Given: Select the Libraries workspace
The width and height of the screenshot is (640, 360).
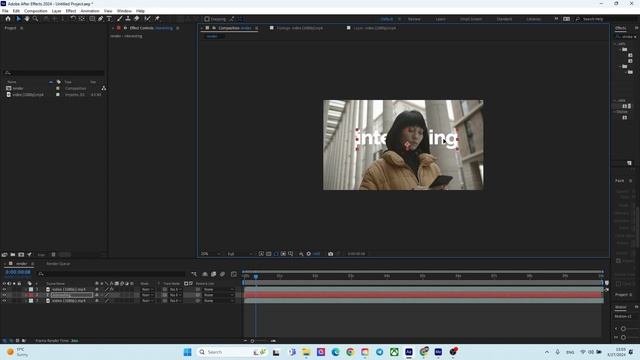Looking at the screenshot, I should 533,19.
